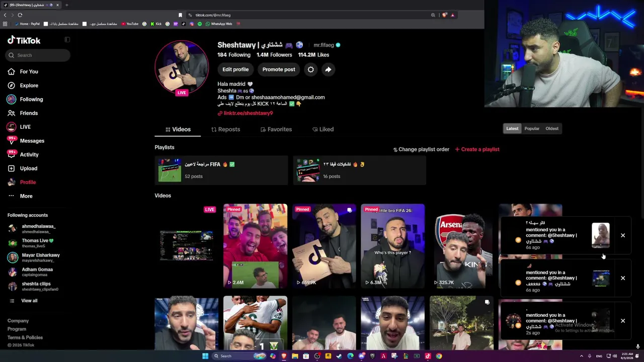This screenshot has height=362, width=644.
Task: Sort videos by Latest
Action: click(x=512, y=129)
